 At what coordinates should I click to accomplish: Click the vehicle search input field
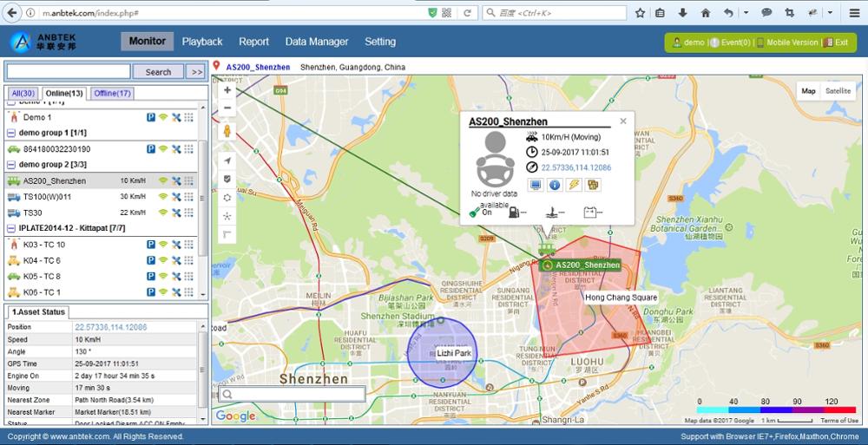click(x=69, y=71)
